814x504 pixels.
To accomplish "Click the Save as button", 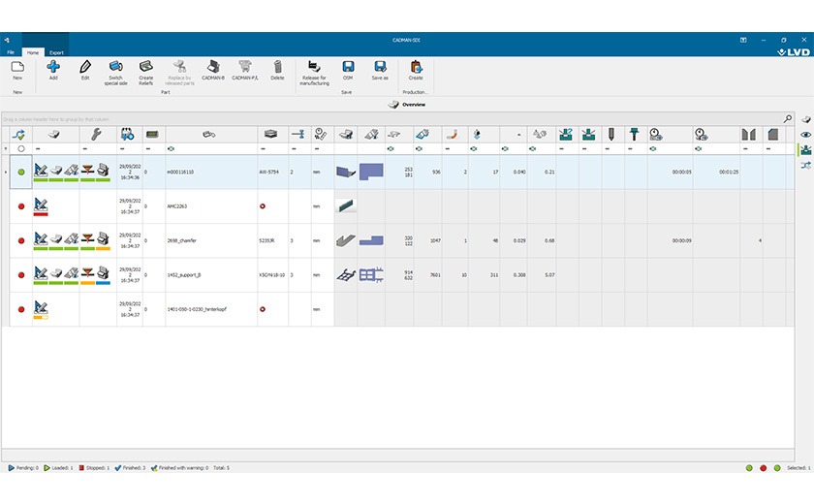I will pyautogui.click(x=380, y=69).
